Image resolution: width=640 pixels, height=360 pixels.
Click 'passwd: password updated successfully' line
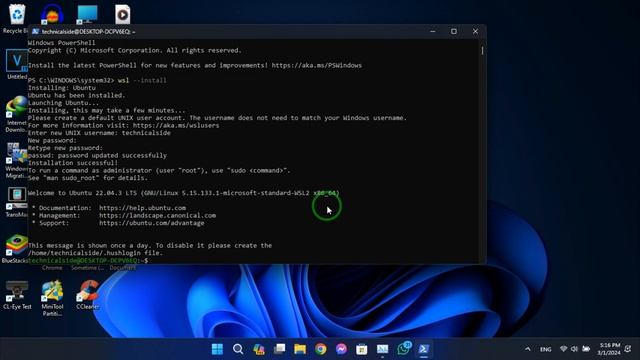[97, 156]
